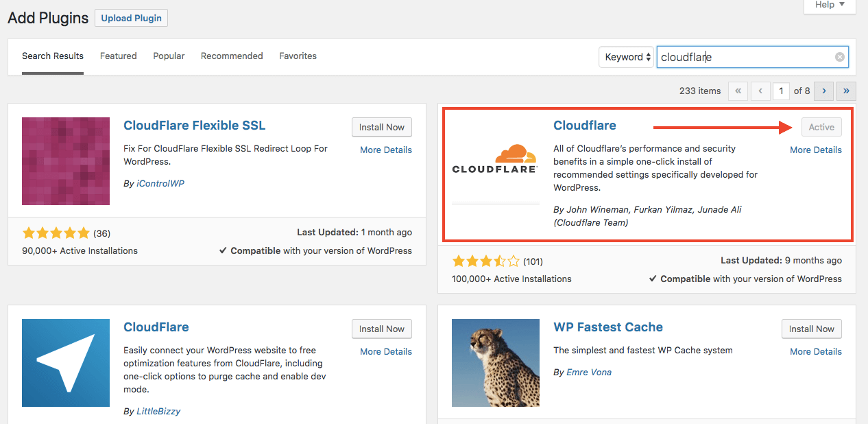The height and width of the screenshot is (424, 868).
Task: View More Details for WP Fastest Cache
Action: [816, 351]
